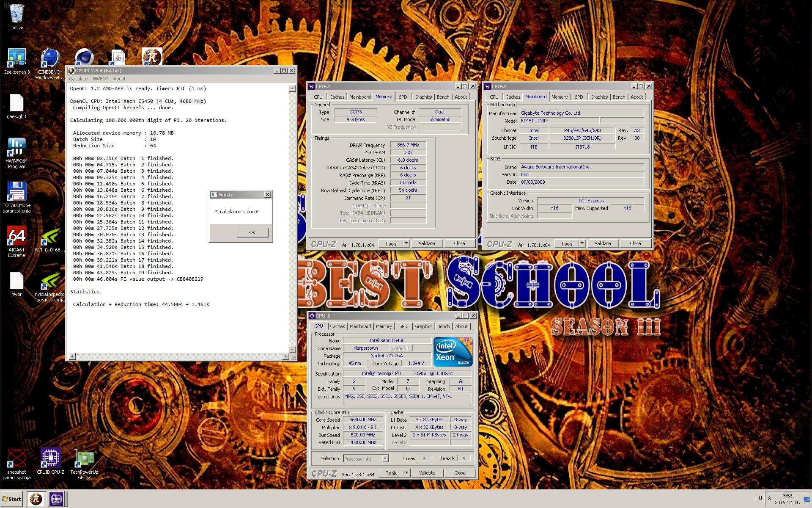812x508 pixels.
Task: Open the snapshot shortcut icon
Action: [16, 458]
